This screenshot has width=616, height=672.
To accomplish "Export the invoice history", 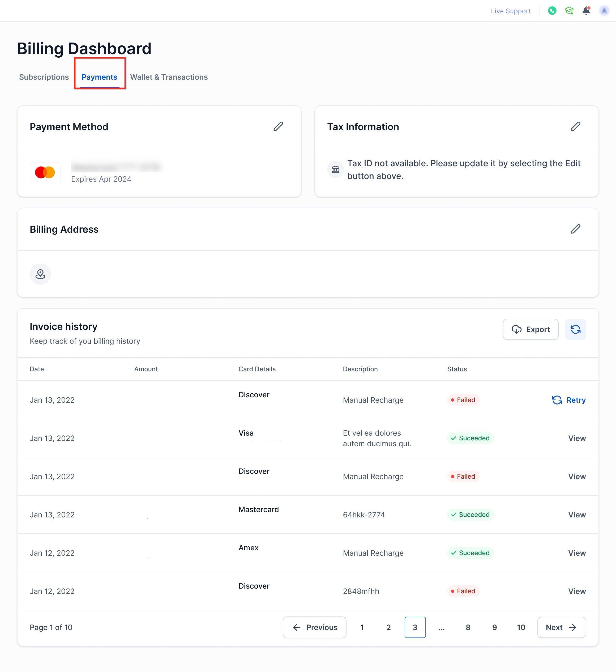I will [x=530, y=329].
